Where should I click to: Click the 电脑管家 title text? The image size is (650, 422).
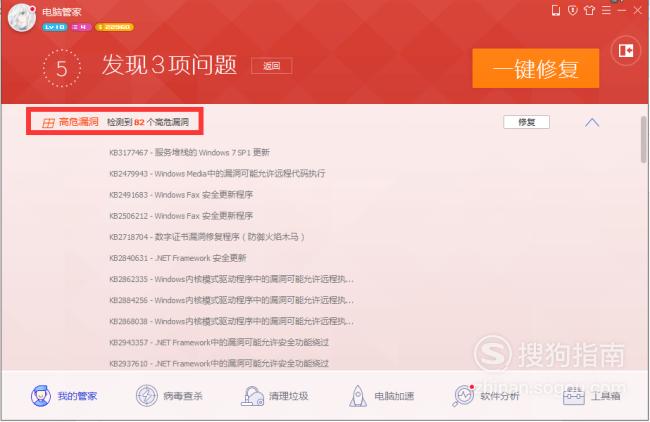pos(62,12)
